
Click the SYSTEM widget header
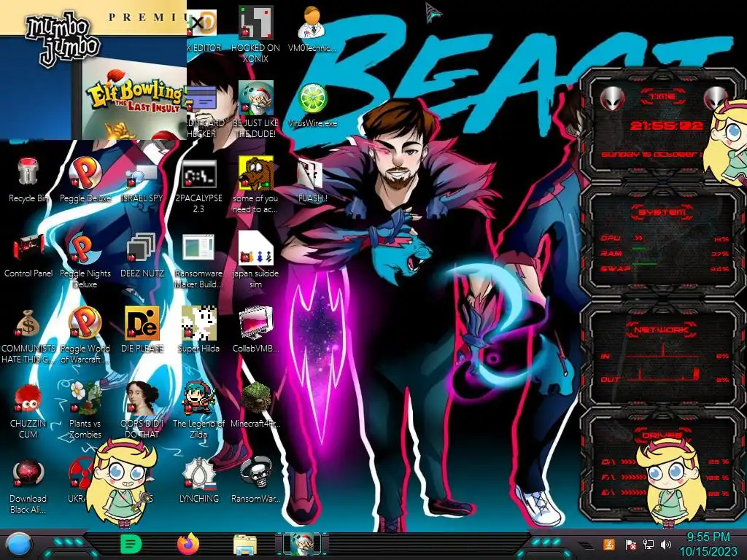pyautogui.click(x=662, y=212)
